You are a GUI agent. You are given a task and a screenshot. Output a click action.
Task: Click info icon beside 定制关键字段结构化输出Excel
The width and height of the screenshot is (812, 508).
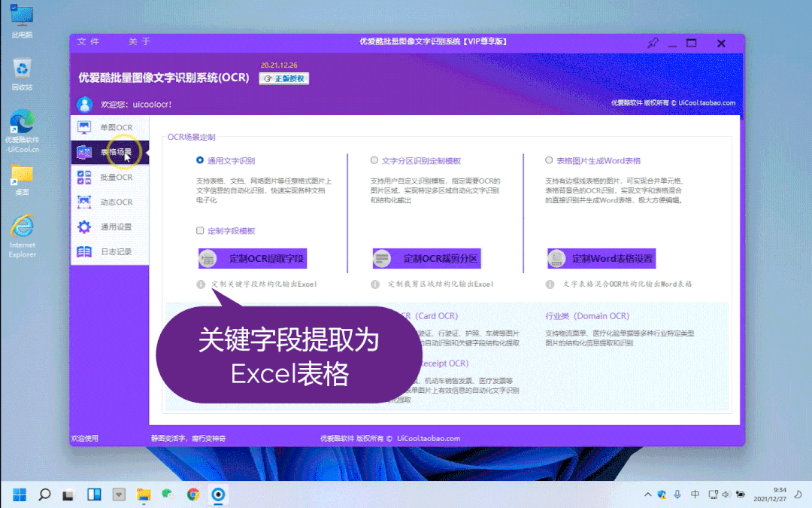pyautogui.click(x=201, y=284)
